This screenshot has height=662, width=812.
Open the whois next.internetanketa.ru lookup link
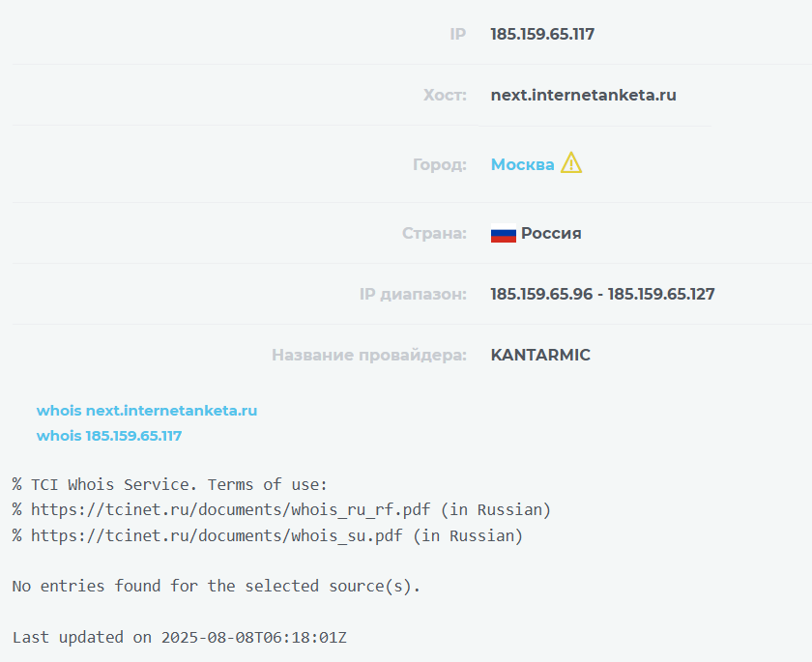coord(147,410)
